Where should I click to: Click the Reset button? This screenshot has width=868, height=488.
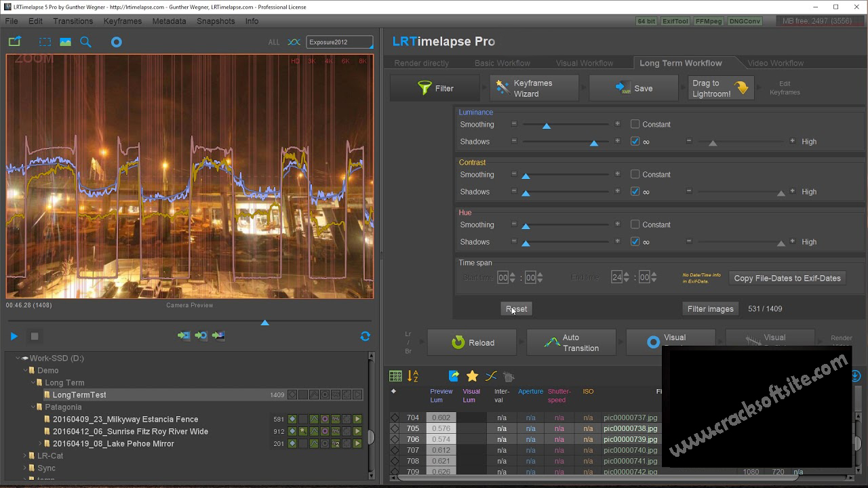(x=516, y=309)
